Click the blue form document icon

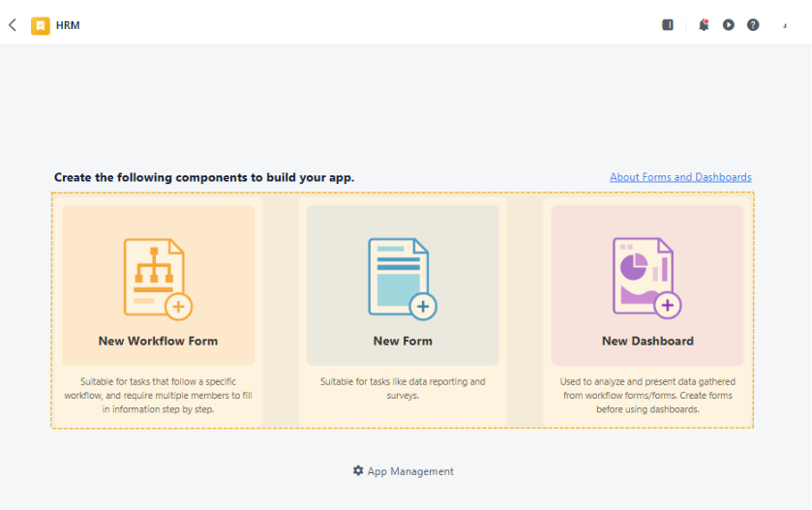(x=403, y=279)
